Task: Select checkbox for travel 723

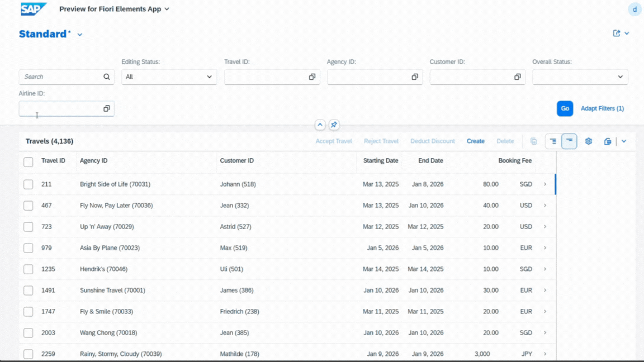Action: [29, 227]
